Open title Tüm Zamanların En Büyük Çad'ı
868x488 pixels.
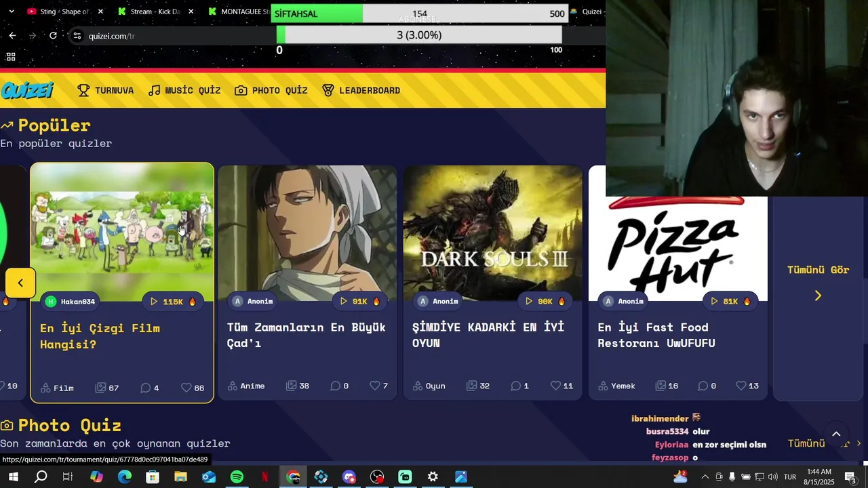click(307, 335)
